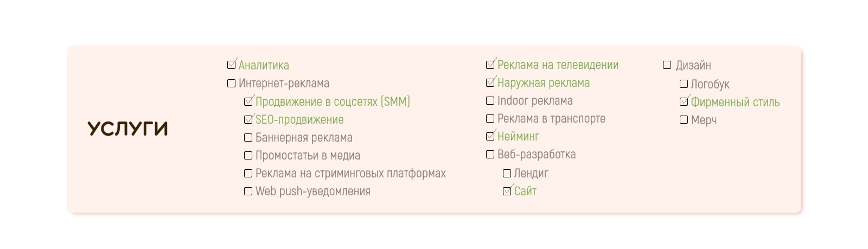Check the Indoor реклама checkbox
868x249 pixels.
click(x=490, y=101)
